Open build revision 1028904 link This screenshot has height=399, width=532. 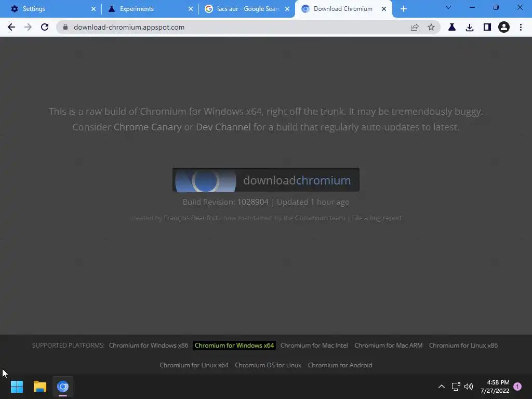(x=253, y=202)
